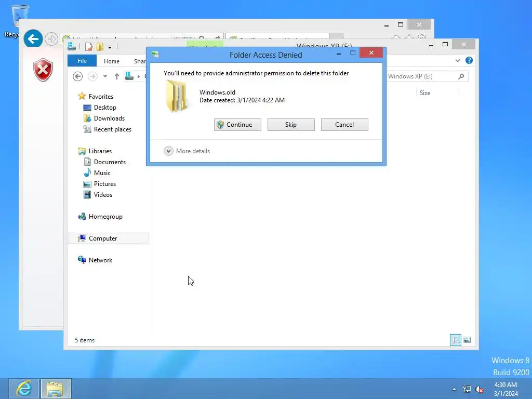
Task: Open Explorer Help question mark icon
Action: (x=469, y=60)
